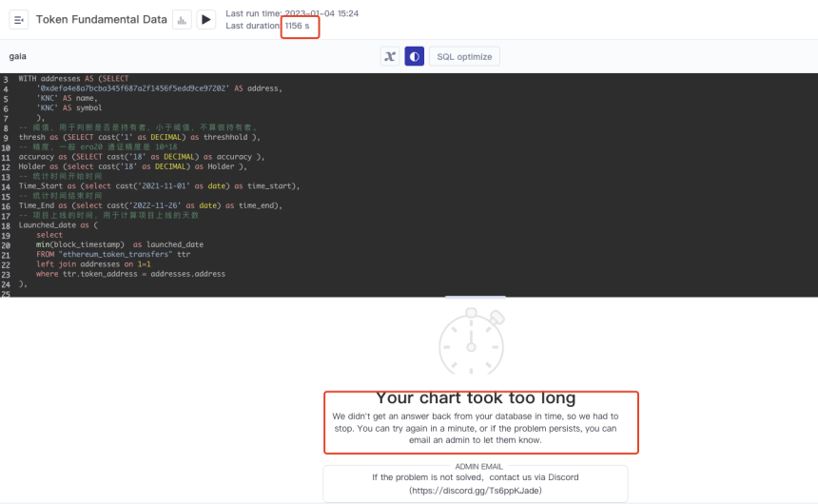Click line number 14 in gutter

tap(6, 186)
